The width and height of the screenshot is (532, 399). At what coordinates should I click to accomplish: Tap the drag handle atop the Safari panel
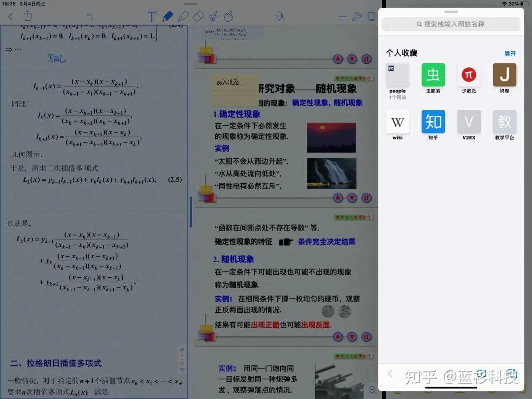pyautogui.click(x=451, y=12)
